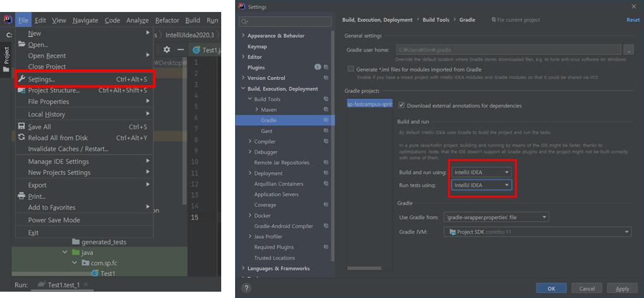The height and width of the screenshot is (298, 644).
Task: Expand Maven settings node
Action: pos(257,110)
